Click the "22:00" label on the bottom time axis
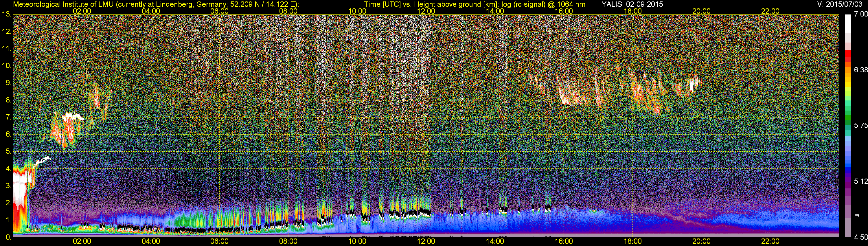The width and height of the screenshot is (868, 246). coord(770,241)
